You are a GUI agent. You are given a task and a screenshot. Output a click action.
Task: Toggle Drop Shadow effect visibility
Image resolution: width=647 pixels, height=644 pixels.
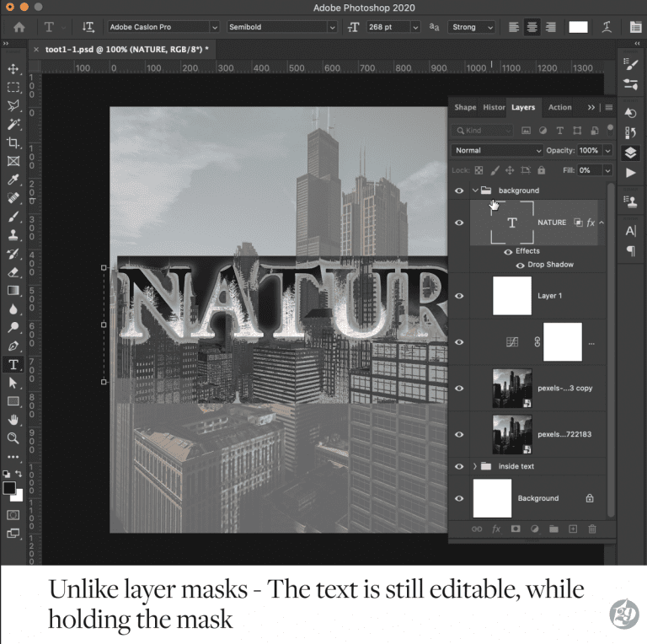tap(521, 265)
